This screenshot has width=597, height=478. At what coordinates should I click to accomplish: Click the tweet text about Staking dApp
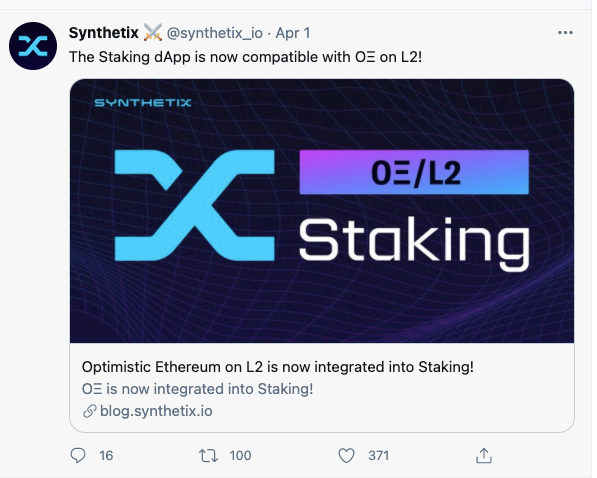point(246,57)
